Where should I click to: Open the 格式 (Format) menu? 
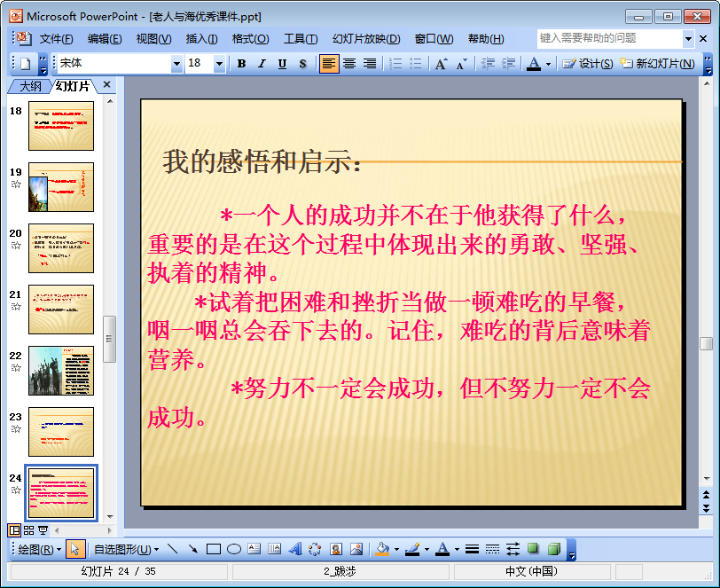pyautogui.click(x=250, y=39)
